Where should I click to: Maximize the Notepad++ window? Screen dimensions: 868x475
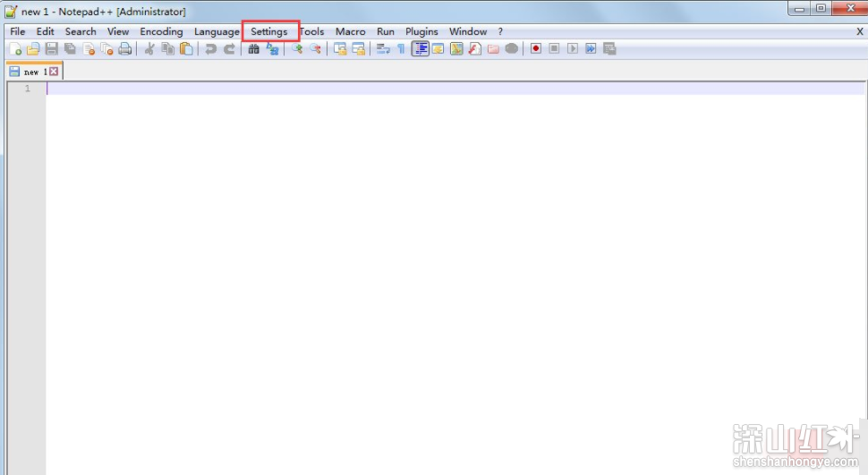821,8
